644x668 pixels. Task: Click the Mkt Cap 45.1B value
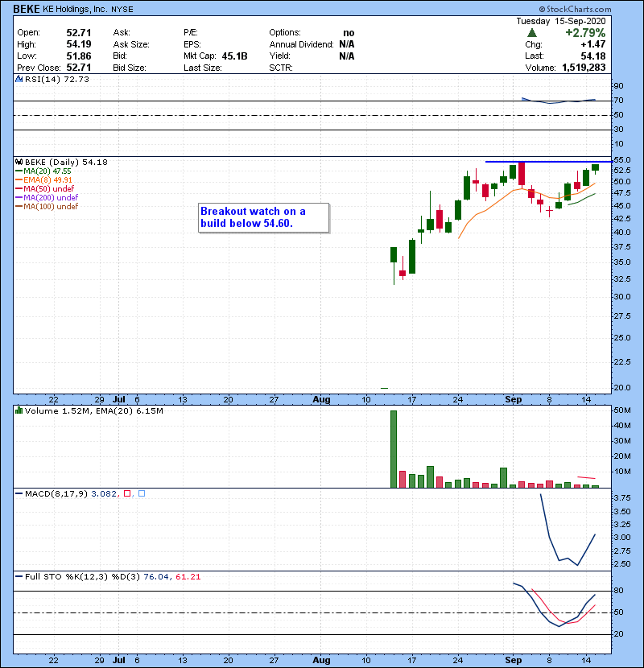coord(235,56)
